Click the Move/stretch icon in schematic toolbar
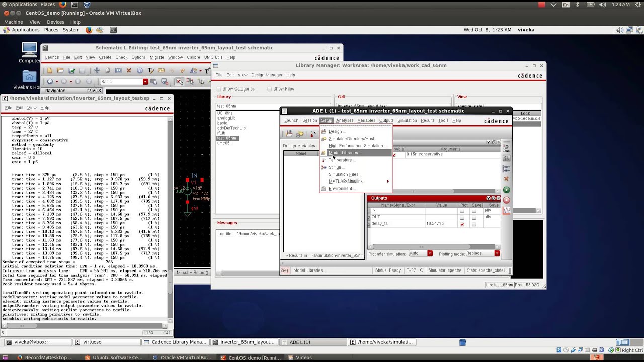This screenshot has height=362, width=644. [97, 71]
